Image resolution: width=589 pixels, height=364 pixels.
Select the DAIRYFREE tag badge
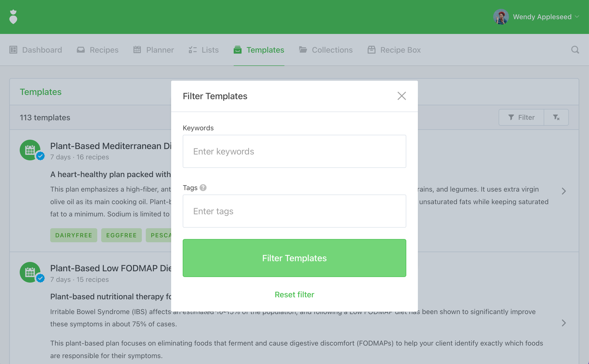74,235
